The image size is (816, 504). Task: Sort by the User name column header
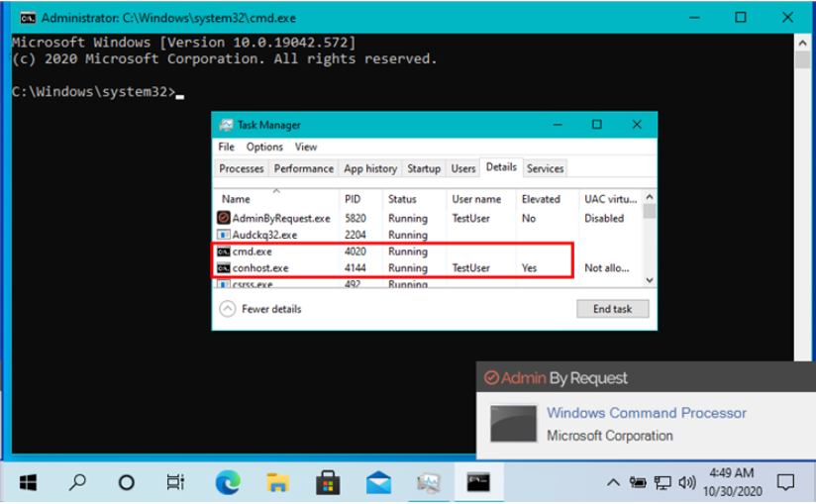481,199
